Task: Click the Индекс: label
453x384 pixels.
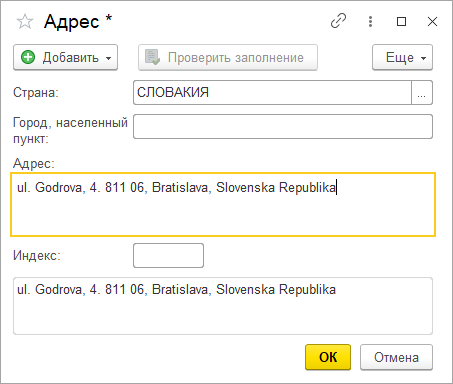Action: [37, 255]
